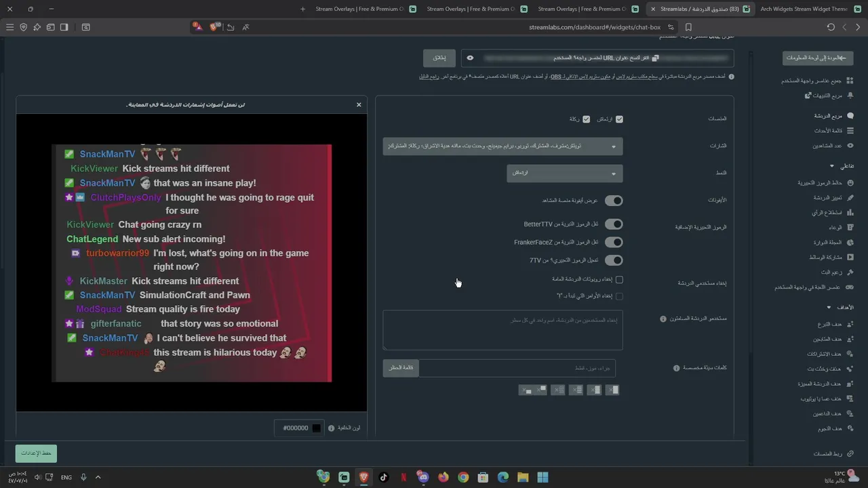Open the Poll bar-chart sidebar item
The width and height of the screenshot is (868, 488).
tap(832, 213)
